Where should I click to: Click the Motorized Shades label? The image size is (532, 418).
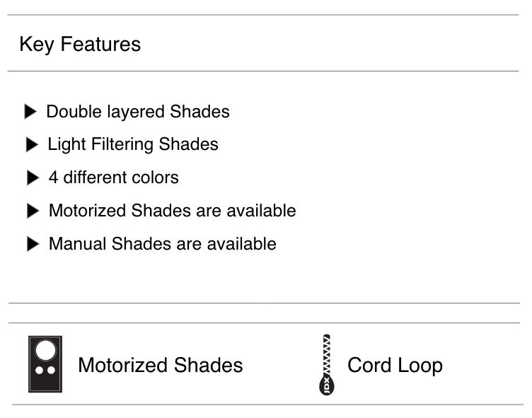pyautogui.click(x=160, y=365)
